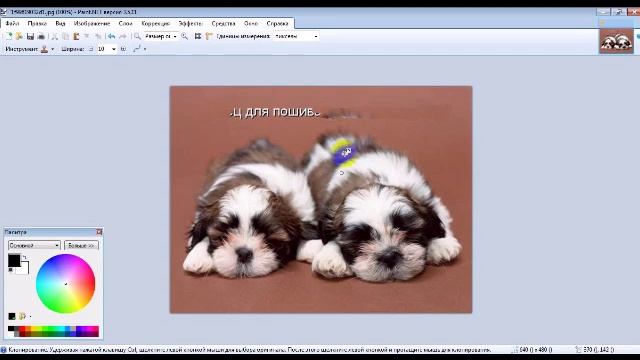This screenshot has height=360, width=640.
Task: Click the add color to palette icon
Action: [x=12, y=316]
